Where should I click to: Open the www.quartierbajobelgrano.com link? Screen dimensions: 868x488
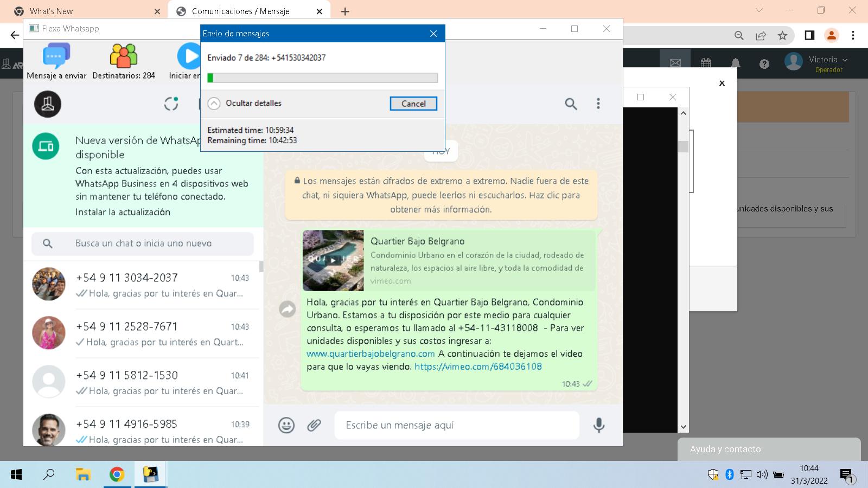[371, 354]
